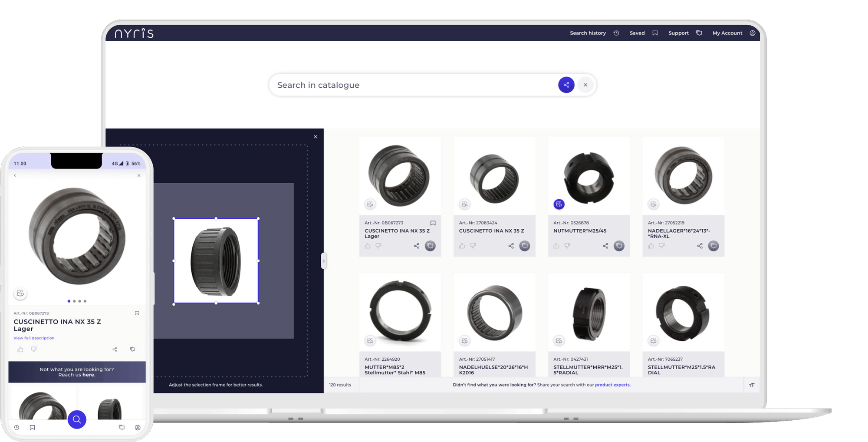Click the 120 results count

[340, 385]
